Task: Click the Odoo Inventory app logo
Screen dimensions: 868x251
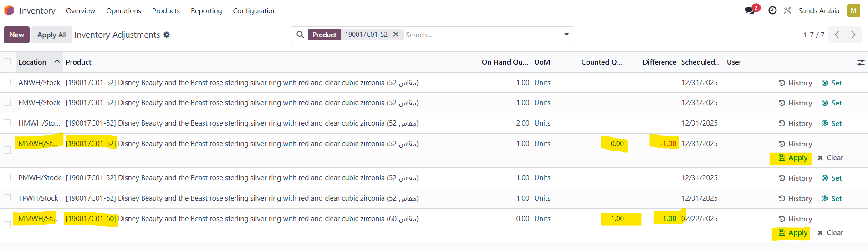Action: tap(9, 10)
